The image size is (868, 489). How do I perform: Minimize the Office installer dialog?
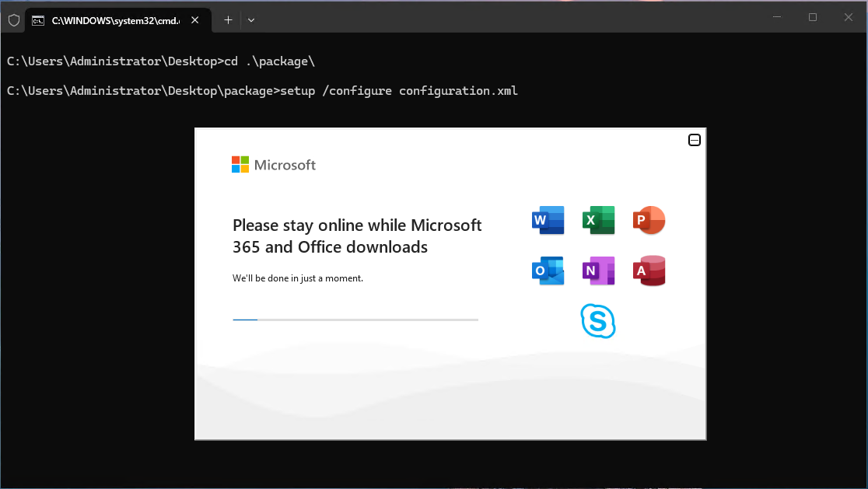pos(695,140)
